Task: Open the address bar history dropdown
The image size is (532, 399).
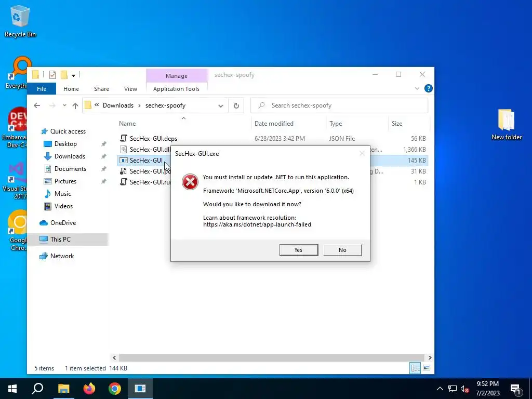Action: (220, 105)
